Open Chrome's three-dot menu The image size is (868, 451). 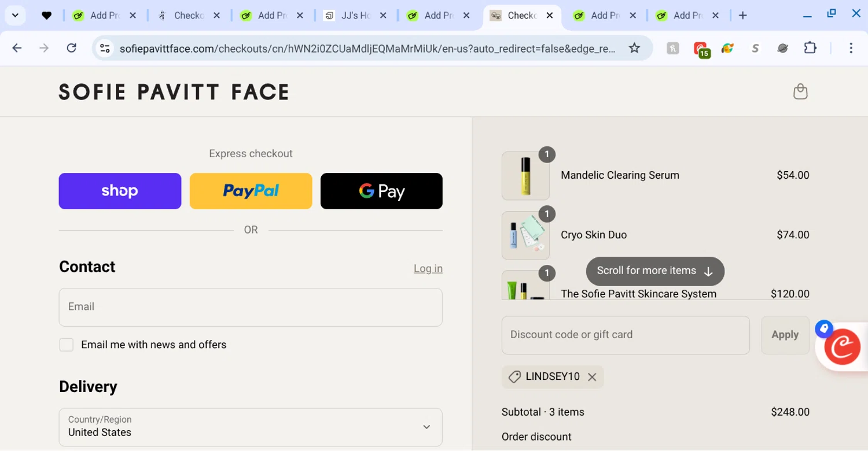coord(851,48)
